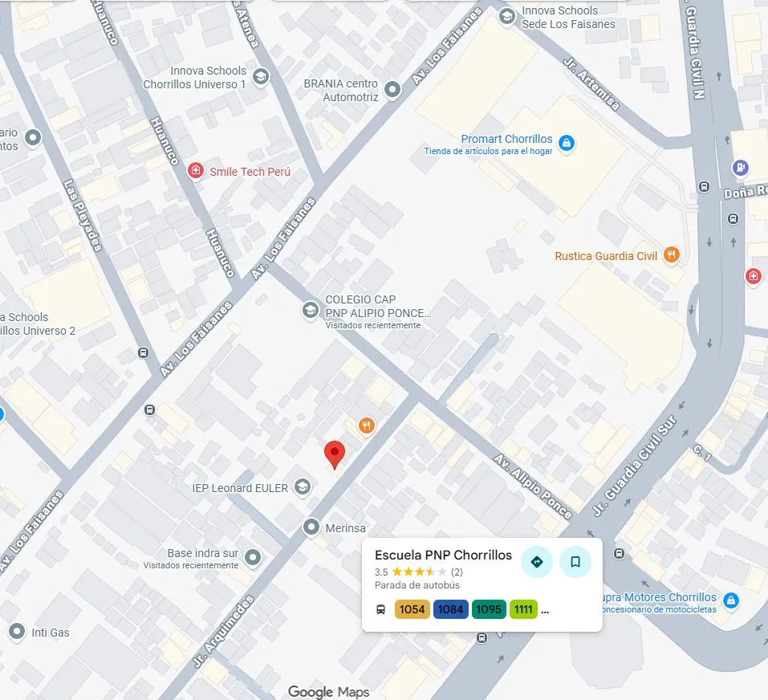Screen dimensions: 768x700
Task: Click the "Google Maps" logo text
Action: pos(329,692)
